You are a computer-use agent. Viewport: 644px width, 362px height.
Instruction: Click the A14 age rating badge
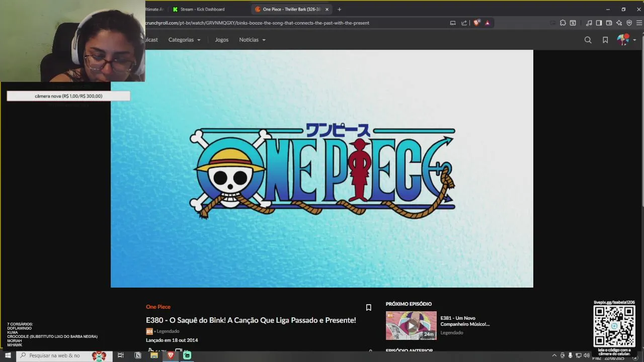149,331
